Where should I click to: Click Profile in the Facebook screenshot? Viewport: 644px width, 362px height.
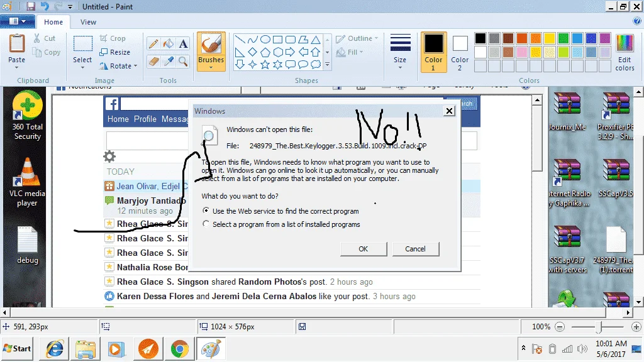[x=145, y=119]
